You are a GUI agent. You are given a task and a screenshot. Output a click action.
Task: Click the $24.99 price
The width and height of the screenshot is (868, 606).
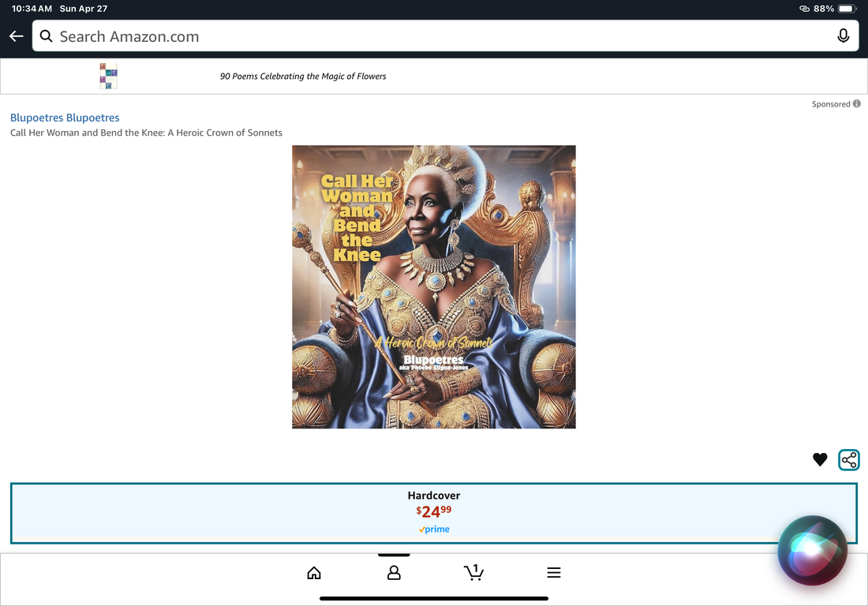(x=434, y=511)
